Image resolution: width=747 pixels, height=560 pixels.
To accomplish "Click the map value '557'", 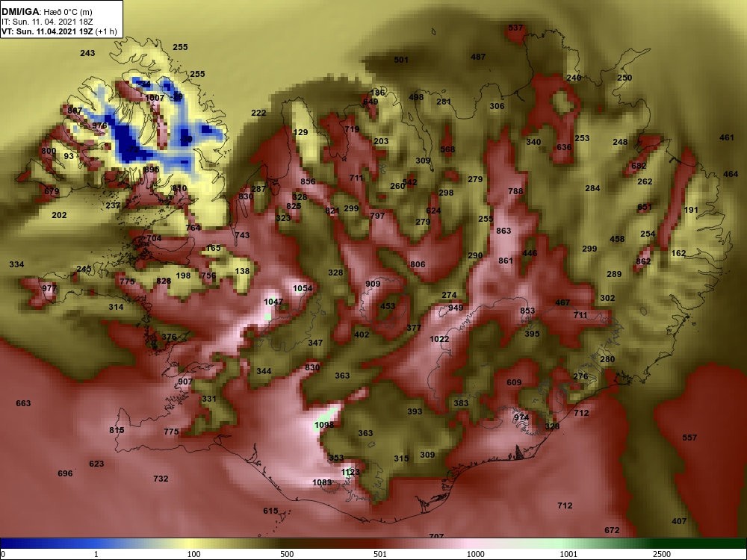I will click(689, 437).
